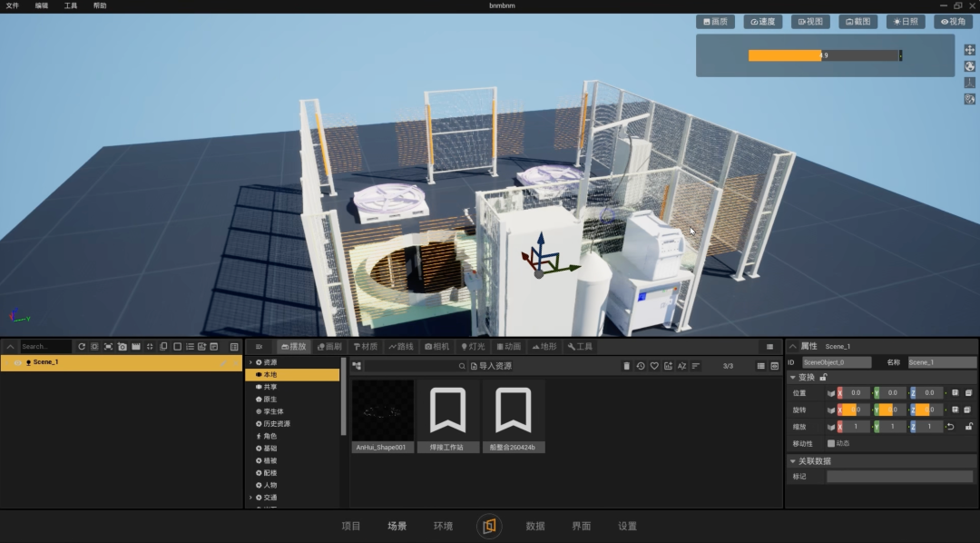The width and height of the screenshot is (980, 543).
Task: Click the pencil rename icon on Scene_1 row
Action: point(223,363)
